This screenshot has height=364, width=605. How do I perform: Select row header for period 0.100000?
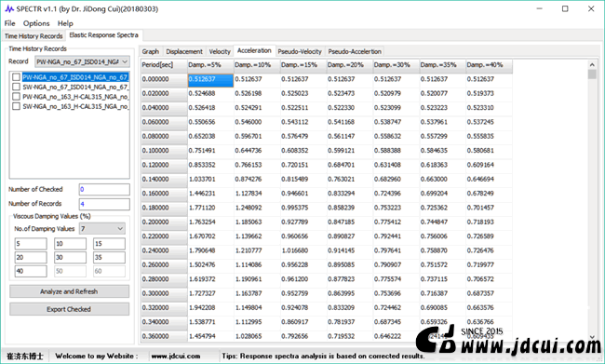(x=165, y=151)
